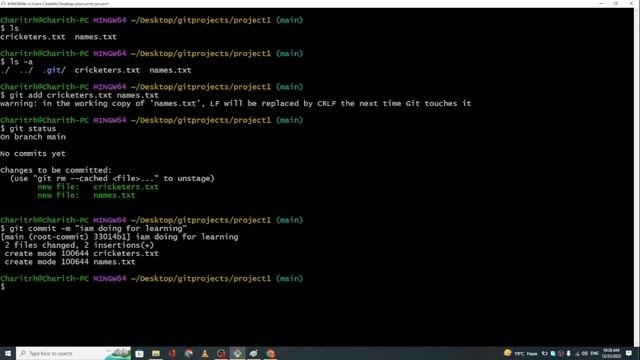This screenshot has width=640, height=360.
Task: Click the microphone tray icon
Action: point(569,353)
